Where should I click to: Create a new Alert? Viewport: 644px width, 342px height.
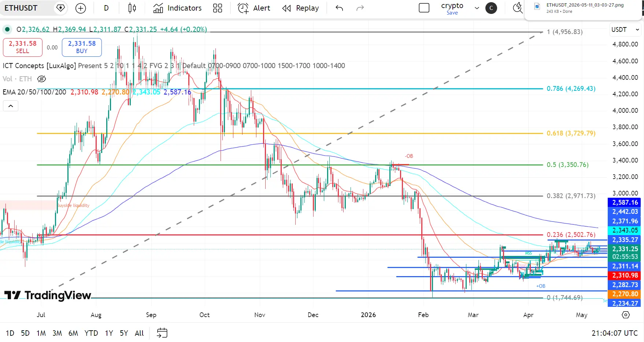pos(254,8)
